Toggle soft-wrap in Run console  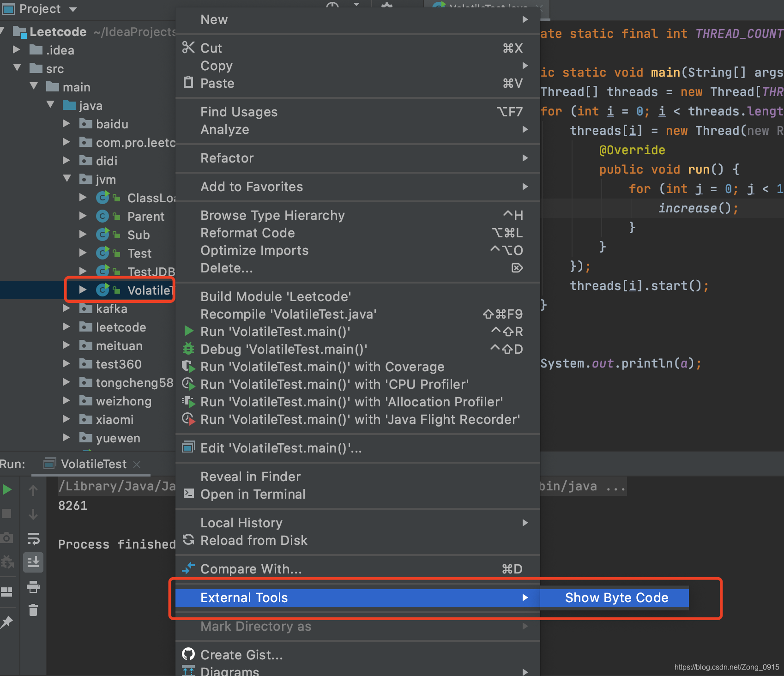(33, 538)
